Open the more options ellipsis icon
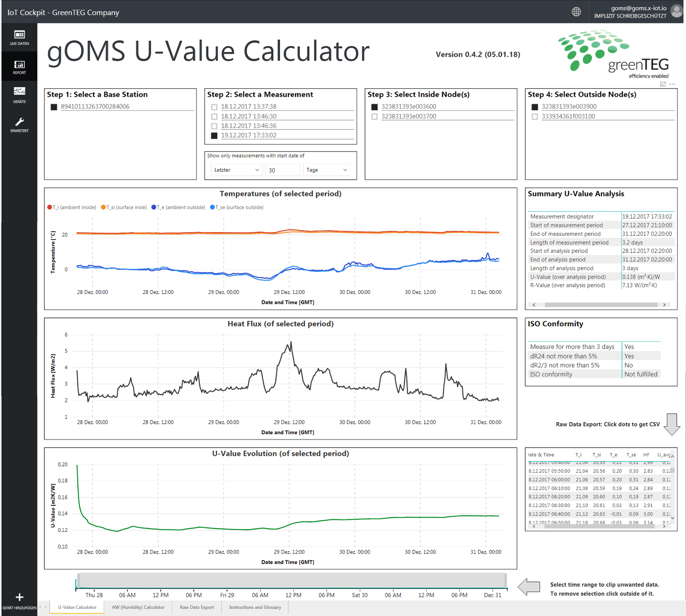This screenshot has width=686, height=616. click(x=672, y=84)
